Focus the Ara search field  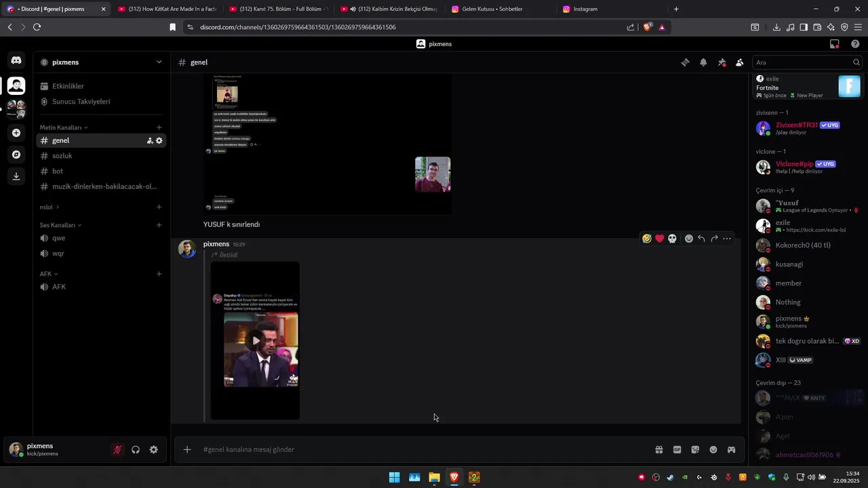point(807,62)
